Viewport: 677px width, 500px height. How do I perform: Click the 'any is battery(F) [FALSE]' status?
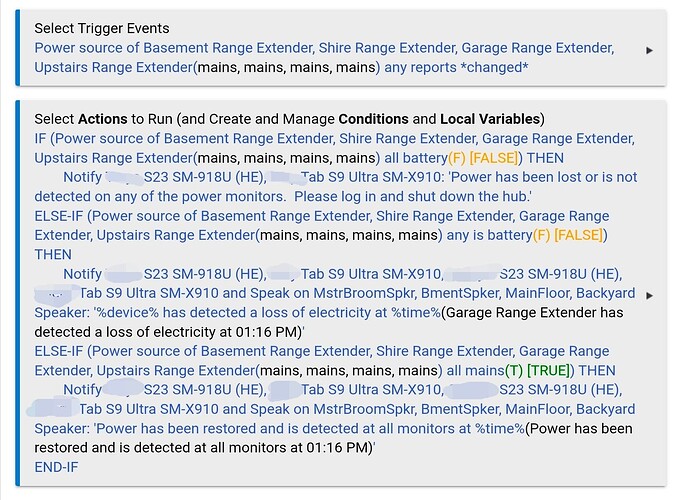pos(524,235)
